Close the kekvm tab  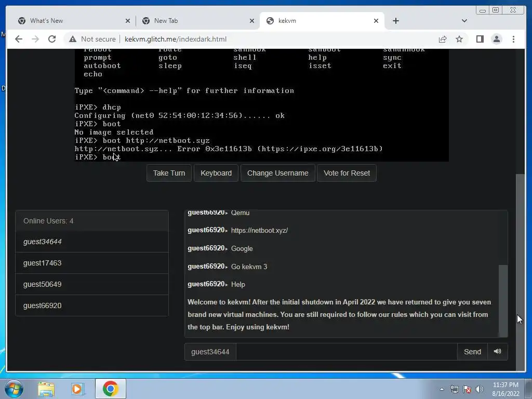pos(376,21)
